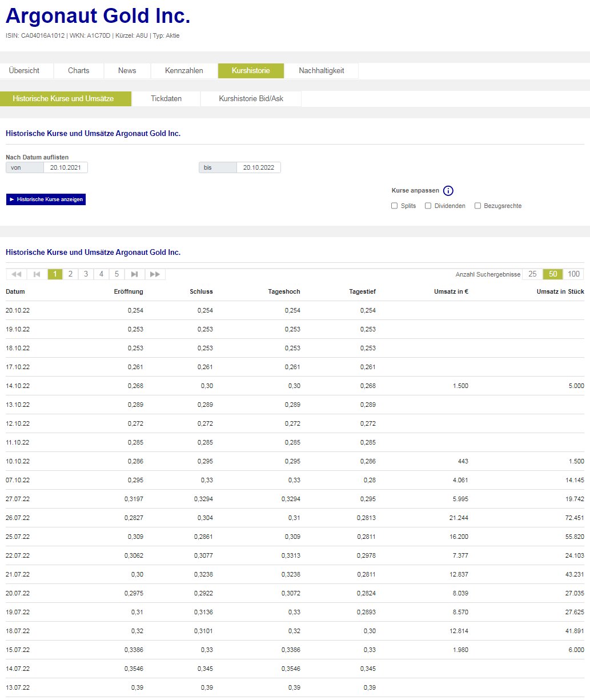Click Umsatz value 1.500 on 14.10.22
Image resolution: width=590 pixels, height=700 pixels.
[460, 386]
